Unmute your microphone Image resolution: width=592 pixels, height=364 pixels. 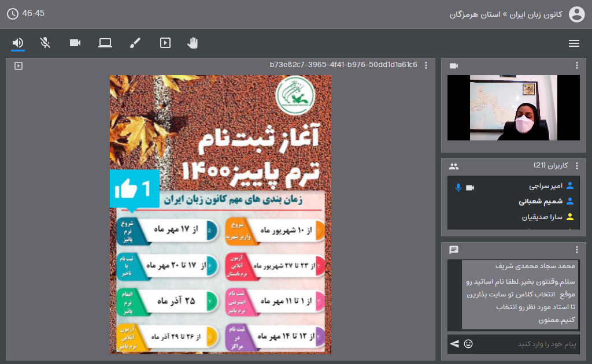point(45,42)
